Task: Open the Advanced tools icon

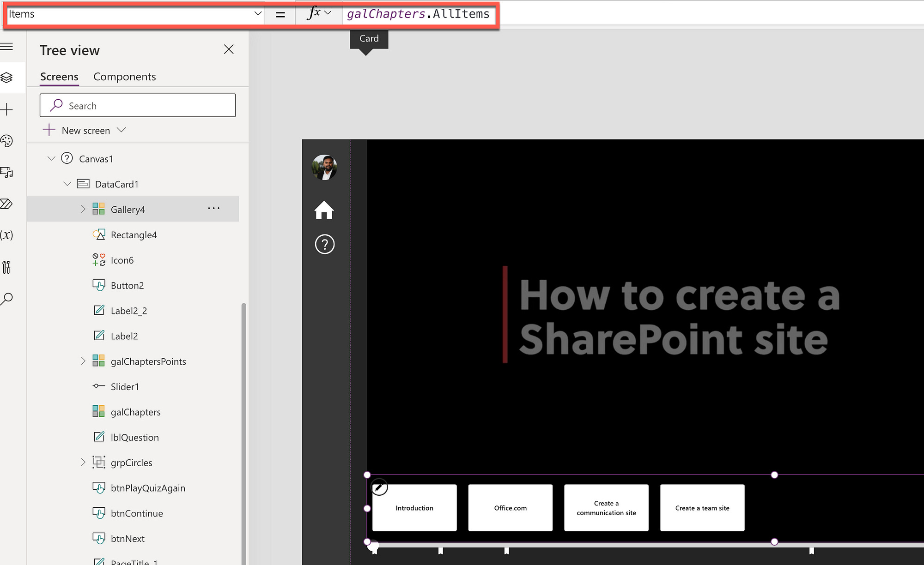Action: coord(7,267)
